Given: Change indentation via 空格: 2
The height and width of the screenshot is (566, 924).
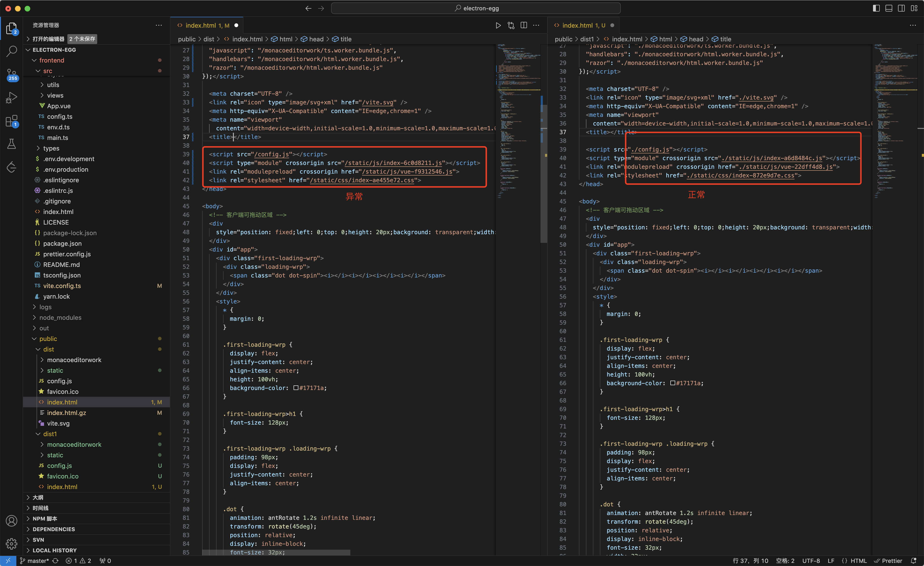Looking at the screenshot, I should click(785, 561).
